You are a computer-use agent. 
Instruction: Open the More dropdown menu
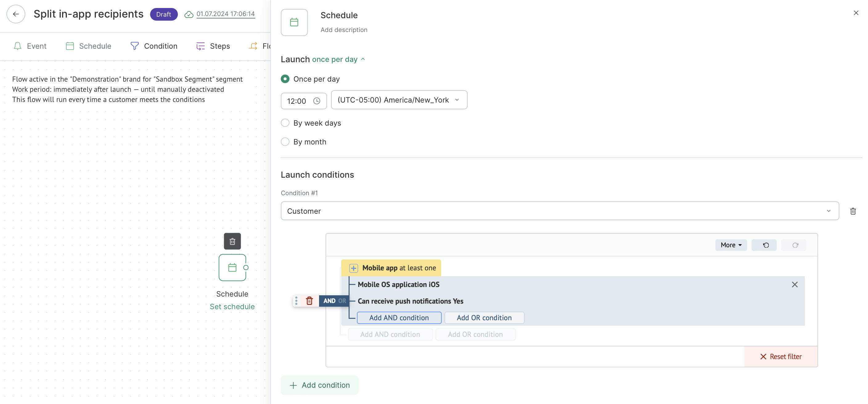tap(731, 245)
